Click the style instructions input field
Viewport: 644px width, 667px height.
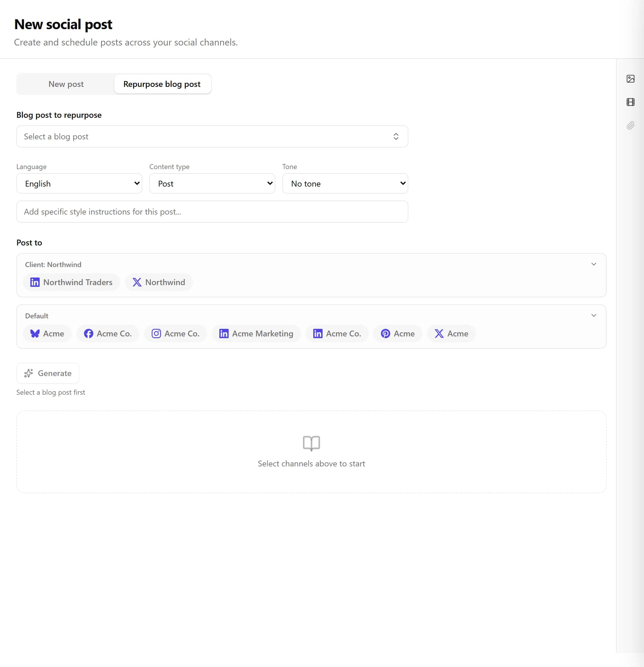[x=212, y=212]
